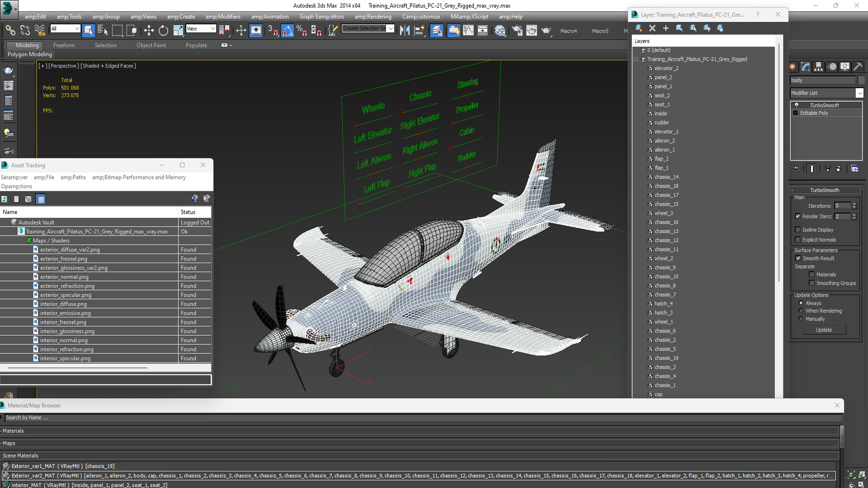Click the Bind to Space Warp tool
This screenshot has height=488, width=868.
40,30
